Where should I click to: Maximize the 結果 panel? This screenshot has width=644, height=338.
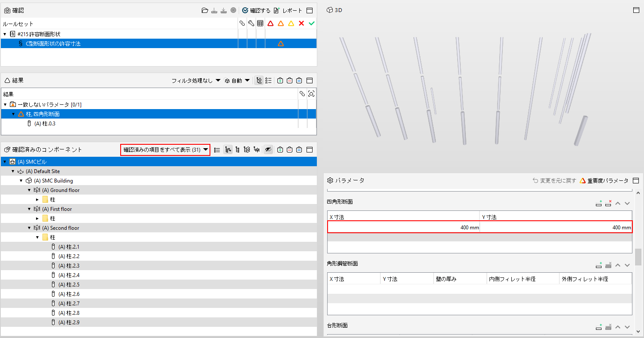point(309,80)
